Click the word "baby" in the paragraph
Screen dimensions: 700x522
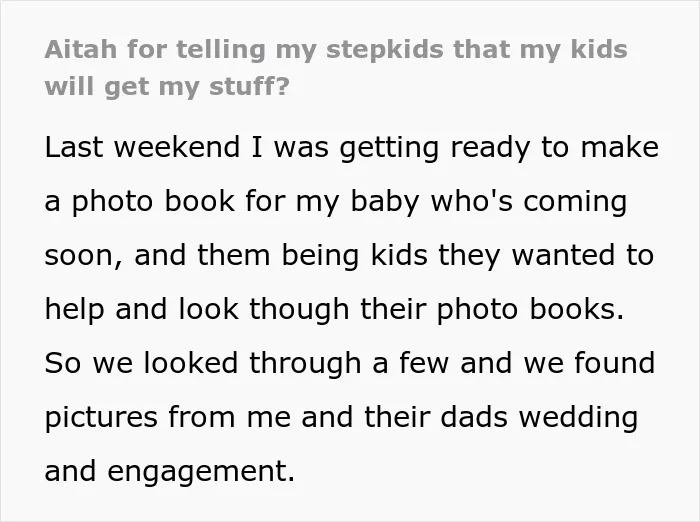tap(384, 202)
